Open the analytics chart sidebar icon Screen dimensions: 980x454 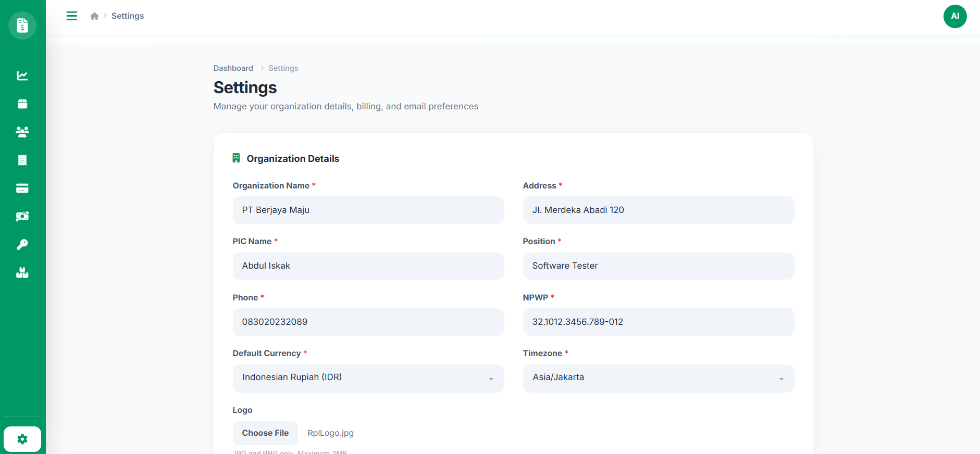coord(22,76)
